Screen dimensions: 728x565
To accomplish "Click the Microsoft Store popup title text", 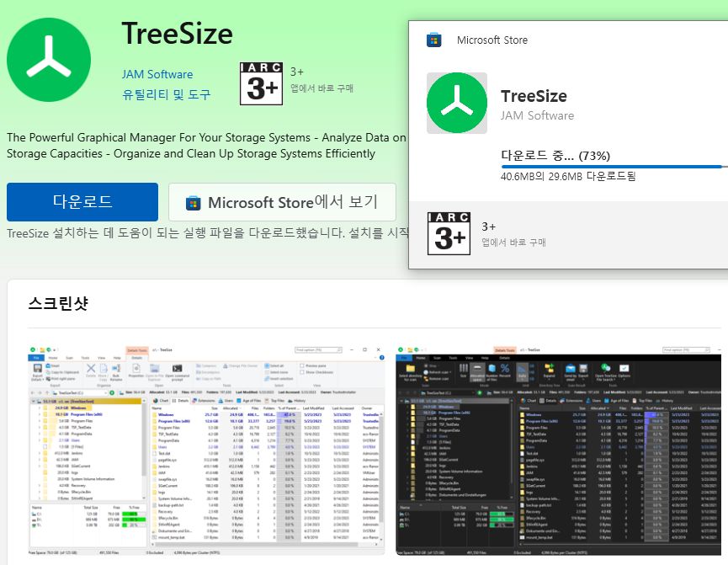I will point(492,40).
